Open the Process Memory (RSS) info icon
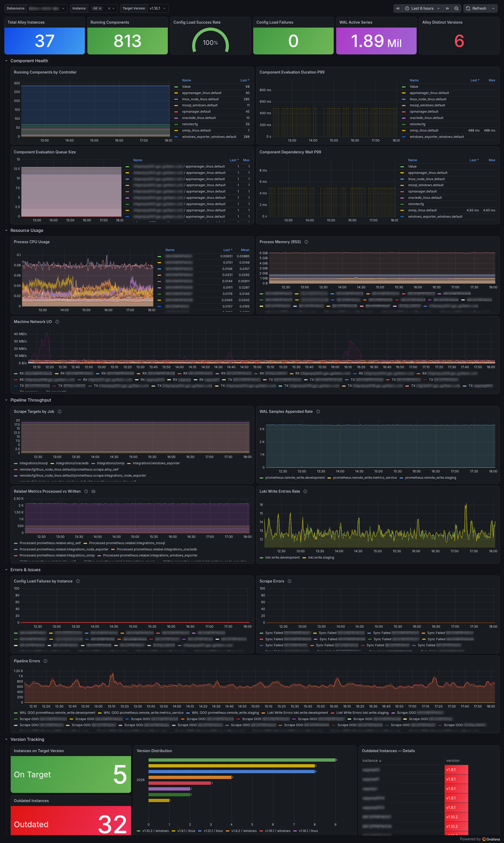The image size is (504, 843). coord(306,242)
